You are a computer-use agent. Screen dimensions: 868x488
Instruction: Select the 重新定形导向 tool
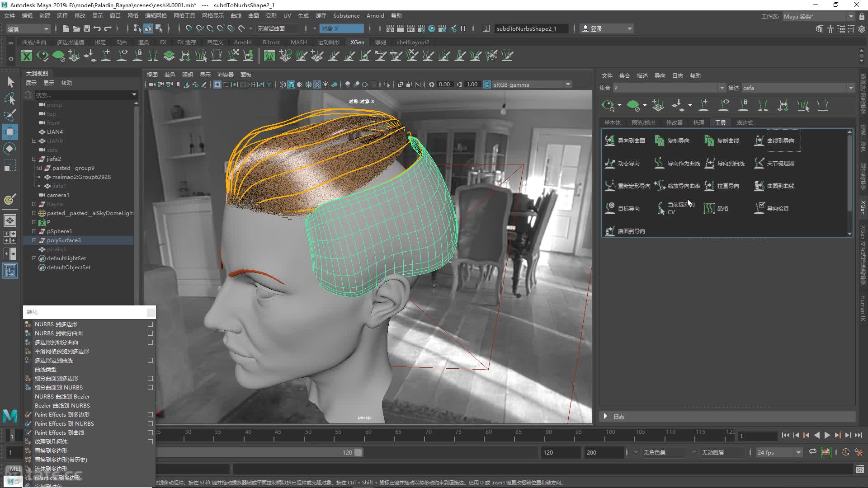[627, 186]
